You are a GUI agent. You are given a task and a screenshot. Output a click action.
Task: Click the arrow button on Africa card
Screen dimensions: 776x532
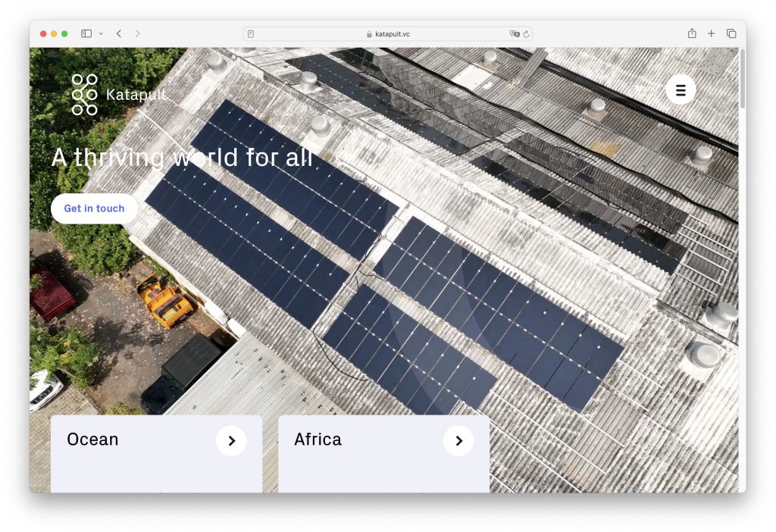(x=458, y=441)
